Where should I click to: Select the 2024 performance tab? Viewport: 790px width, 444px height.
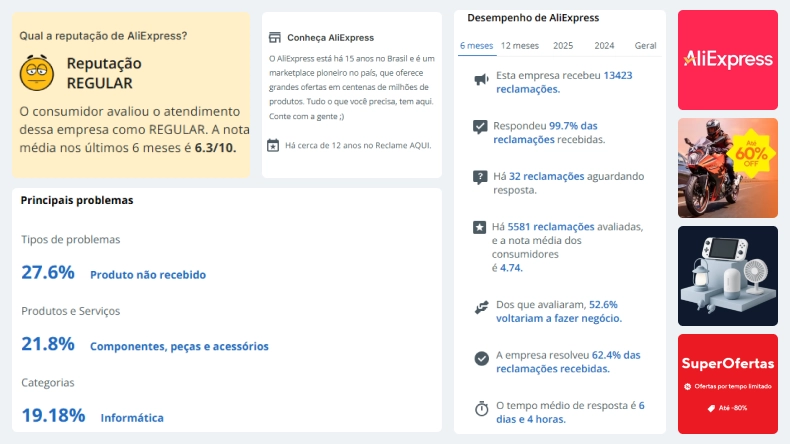pyautogui.click(x=604, y=45)
